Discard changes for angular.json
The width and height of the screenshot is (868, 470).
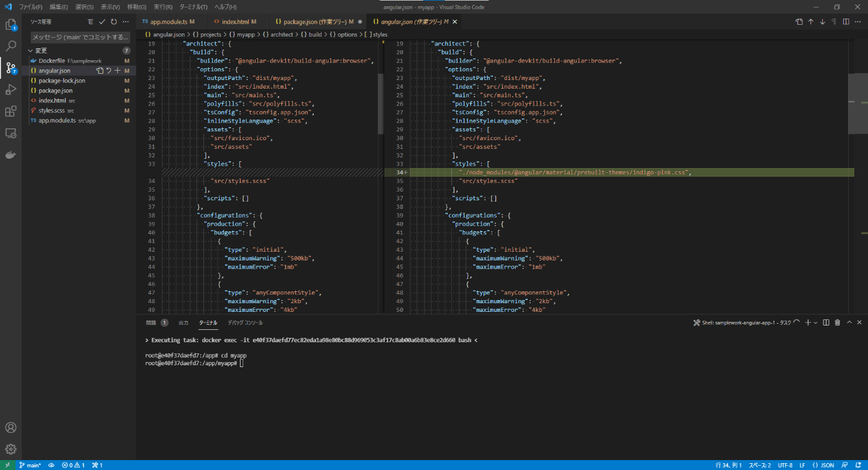(109, 71)
